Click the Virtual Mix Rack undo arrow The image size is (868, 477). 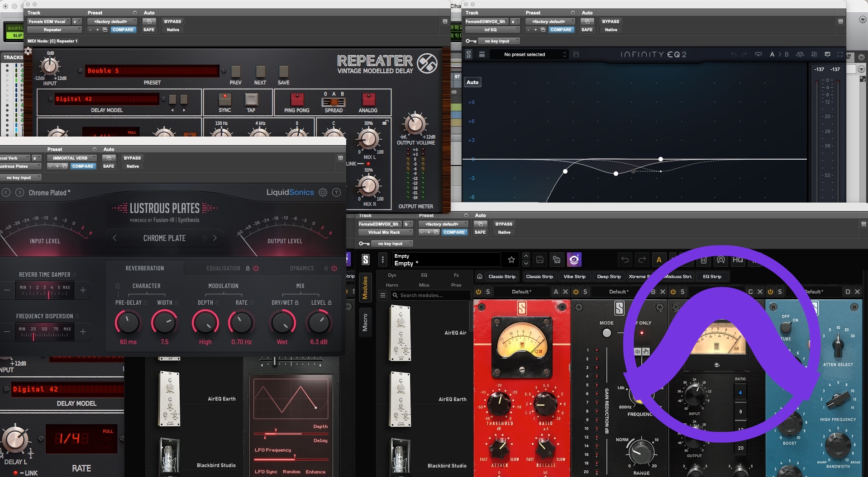click(x=625, y=260)
